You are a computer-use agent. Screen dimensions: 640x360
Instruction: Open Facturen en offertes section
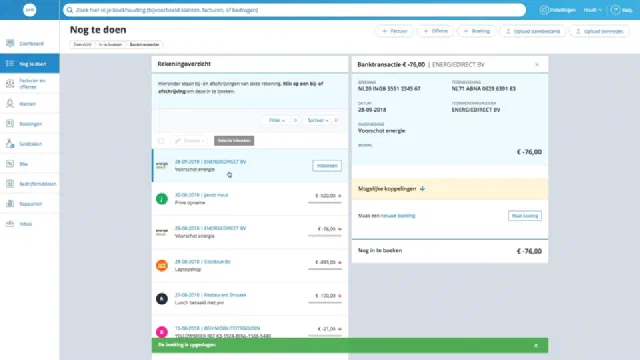coord(29,84)
